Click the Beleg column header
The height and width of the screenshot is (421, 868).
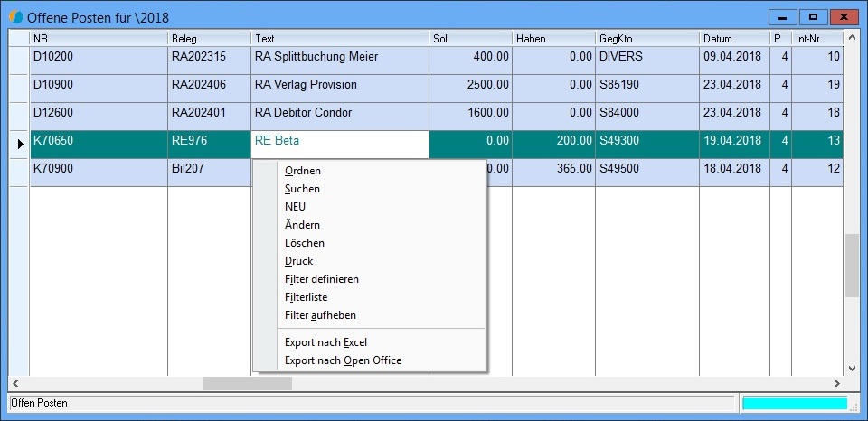[x=208, y=39]
